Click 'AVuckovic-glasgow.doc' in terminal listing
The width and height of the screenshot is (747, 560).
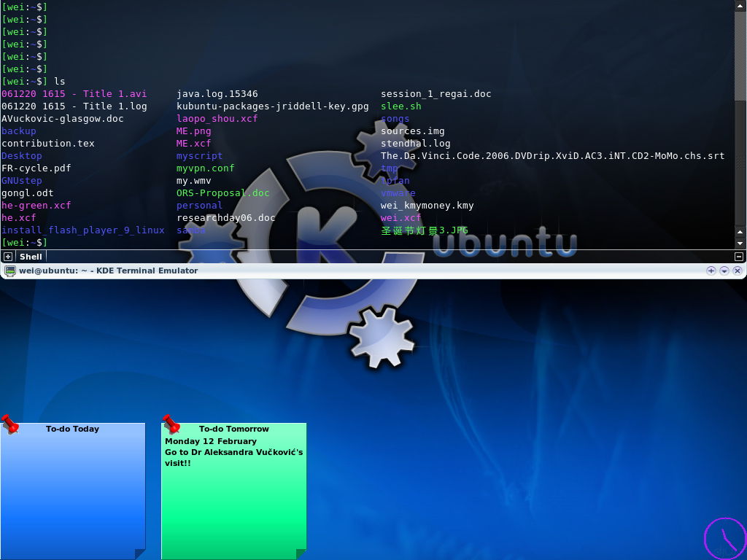(63, 119)
